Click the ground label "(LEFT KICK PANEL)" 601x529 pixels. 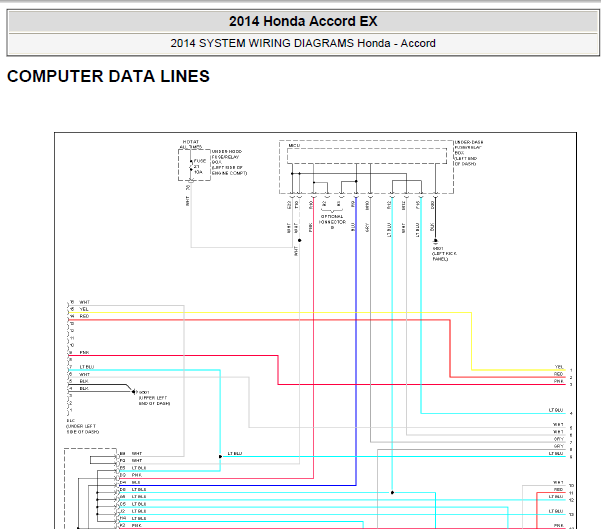[445, 256]
